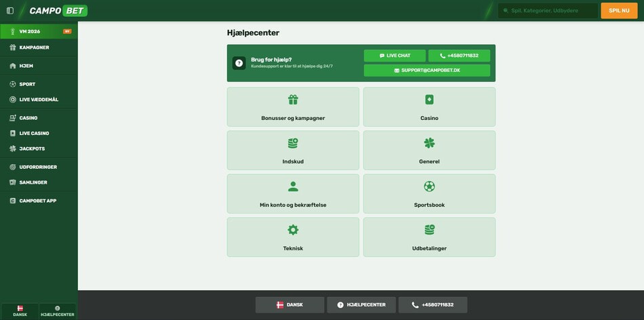This screenshot has width=644, height=320.
Task: Open the Teknisk help category
Action: tap(293, 237)
